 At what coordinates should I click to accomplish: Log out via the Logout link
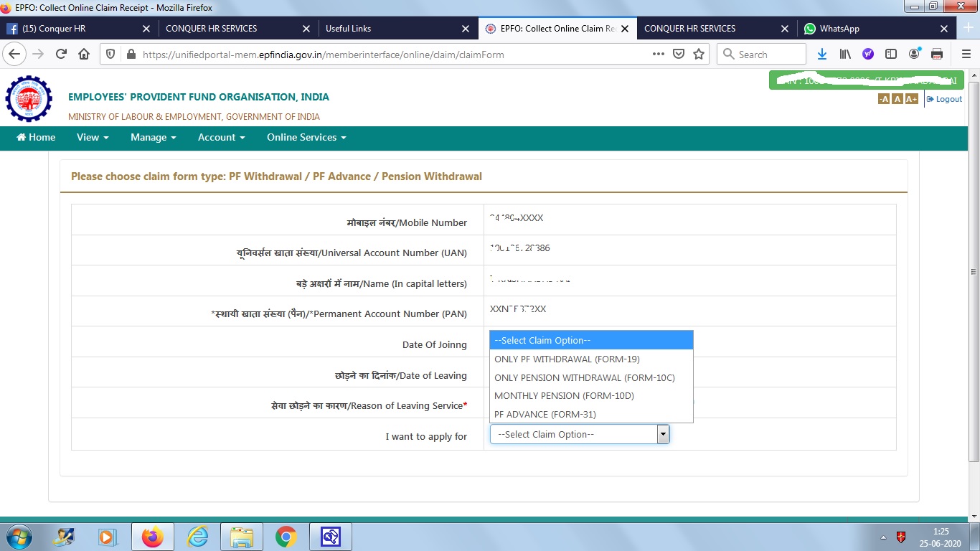point(944,99)
